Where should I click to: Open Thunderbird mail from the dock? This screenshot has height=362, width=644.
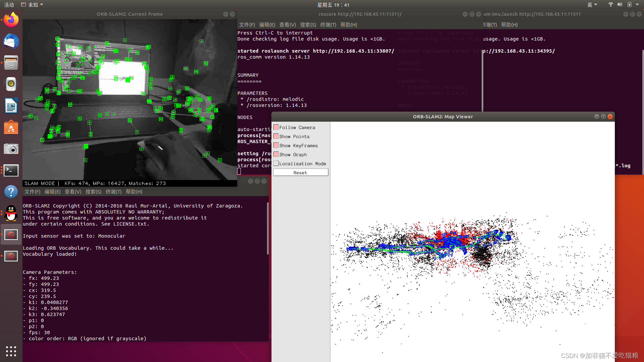coord(11,41)
